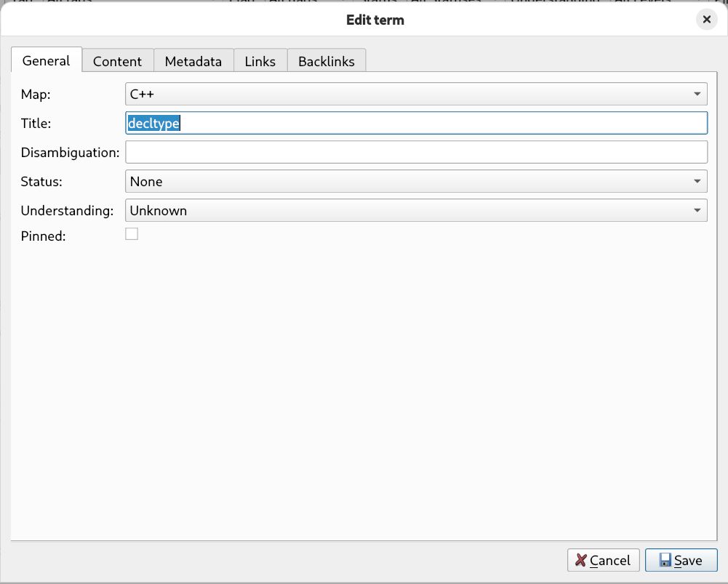Switch to the General tab
The height and width of the screenshot is (584, 728).
pos(47,61)
